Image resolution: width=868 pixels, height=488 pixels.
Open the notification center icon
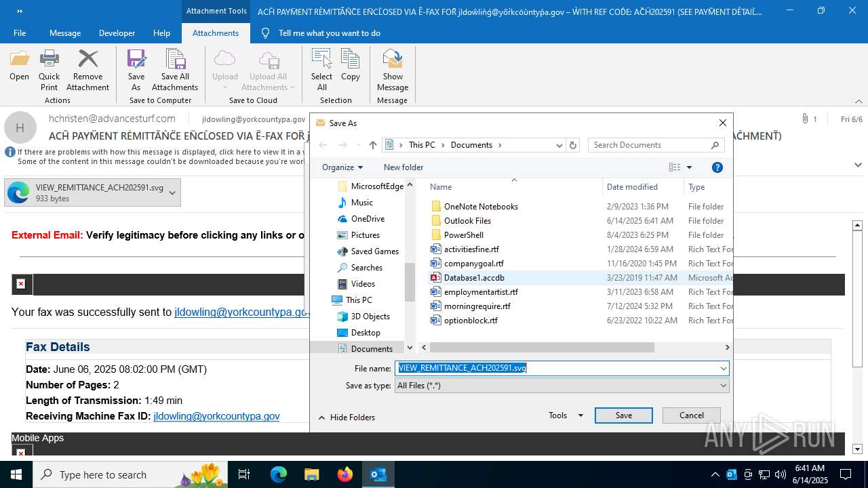tap(846, 474)
